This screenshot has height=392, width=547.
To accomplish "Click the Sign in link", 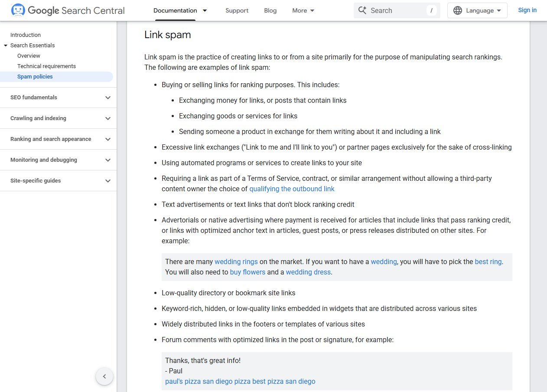I will [x=527, y=10].
